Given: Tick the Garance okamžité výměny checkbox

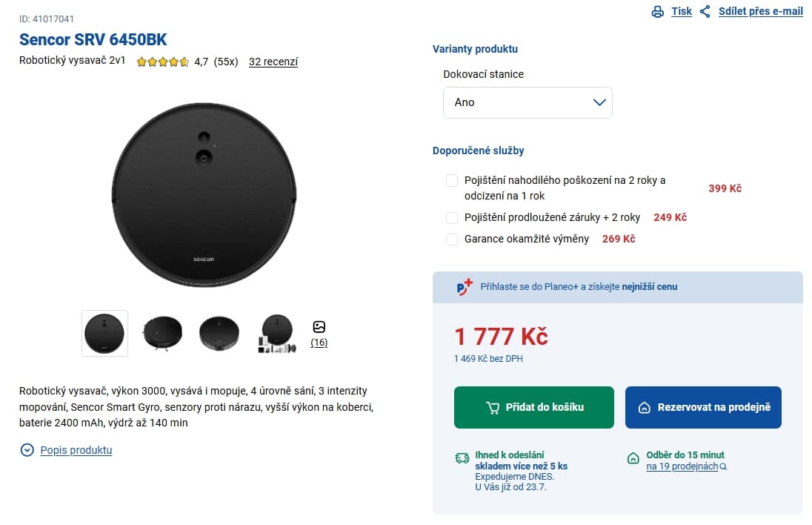Looking at the screenshot, I should pos(452,240).
